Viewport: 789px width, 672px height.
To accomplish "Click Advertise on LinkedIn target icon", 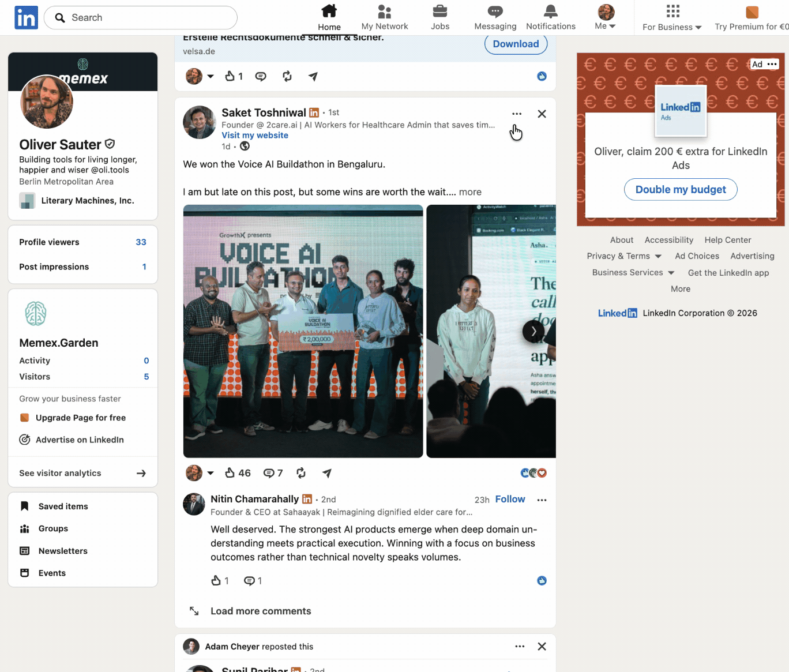I will tap(25, 440).
